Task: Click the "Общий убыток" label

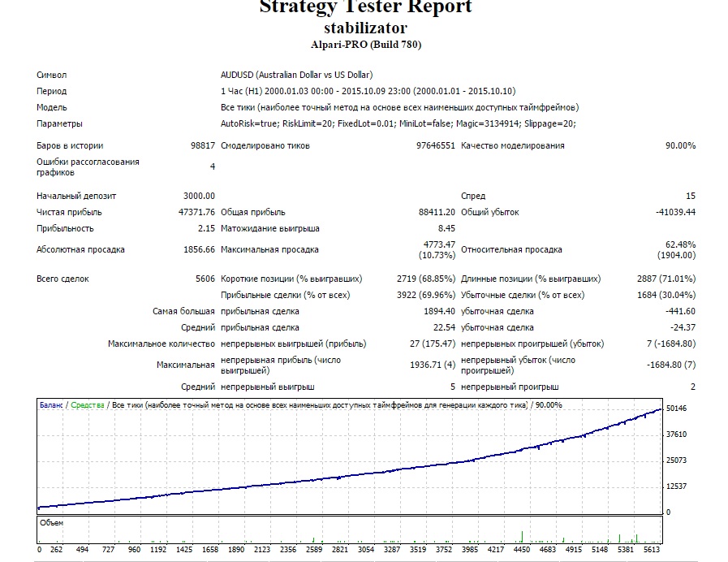Action: (490, 212)
